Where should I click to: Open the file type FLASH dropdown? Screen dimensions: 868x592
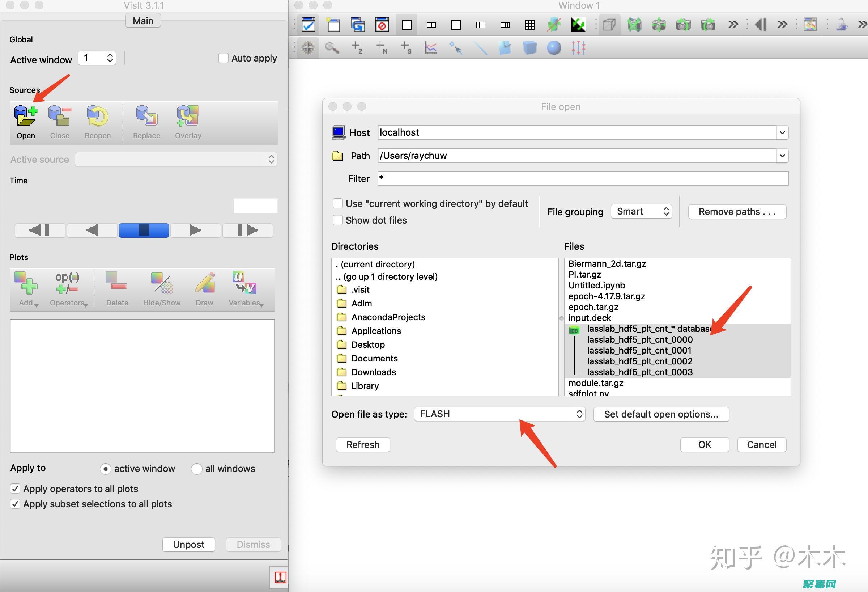coord(499,414)
